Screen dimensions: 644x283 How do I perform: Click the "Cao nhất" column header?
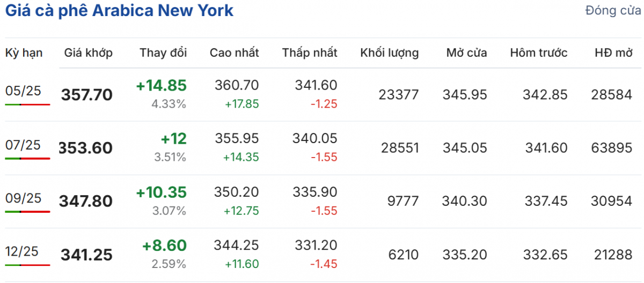point(234,53)
